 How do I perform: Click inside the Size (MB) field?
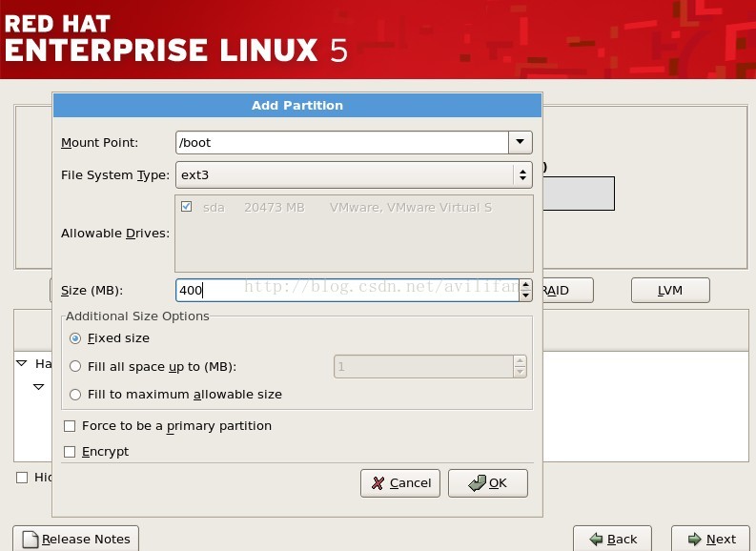[347, 290]
